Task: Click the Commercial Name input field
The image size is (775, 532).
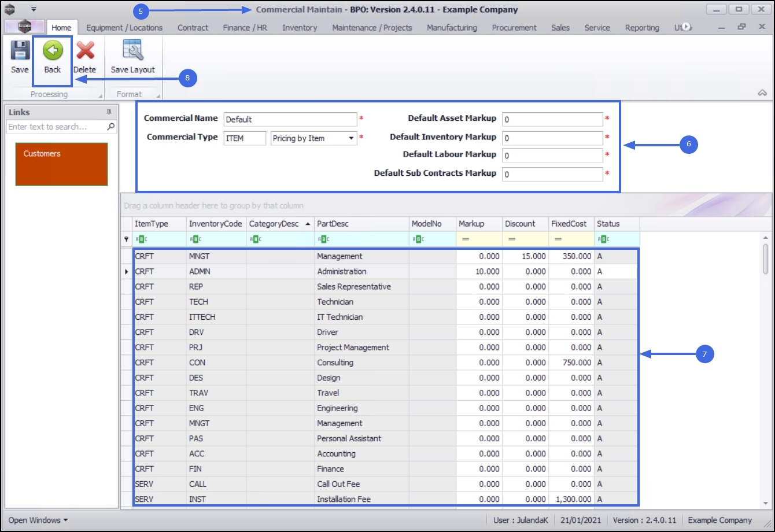Action: (290, 119)
